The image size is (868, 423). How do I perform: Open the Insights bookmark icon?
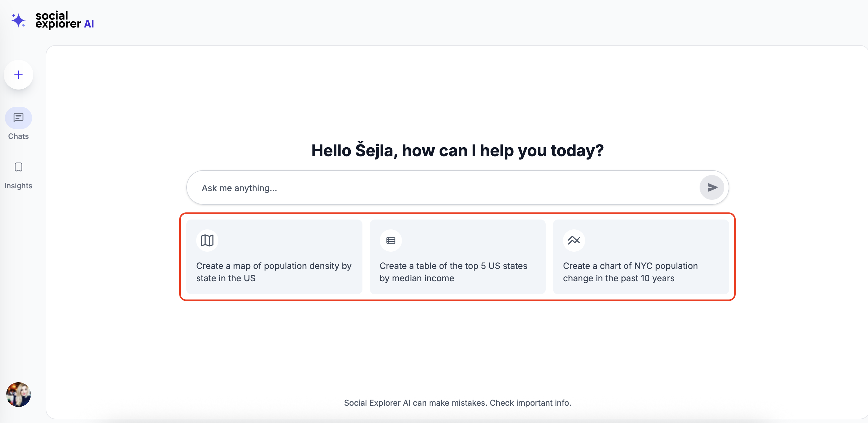coord(19,167)
